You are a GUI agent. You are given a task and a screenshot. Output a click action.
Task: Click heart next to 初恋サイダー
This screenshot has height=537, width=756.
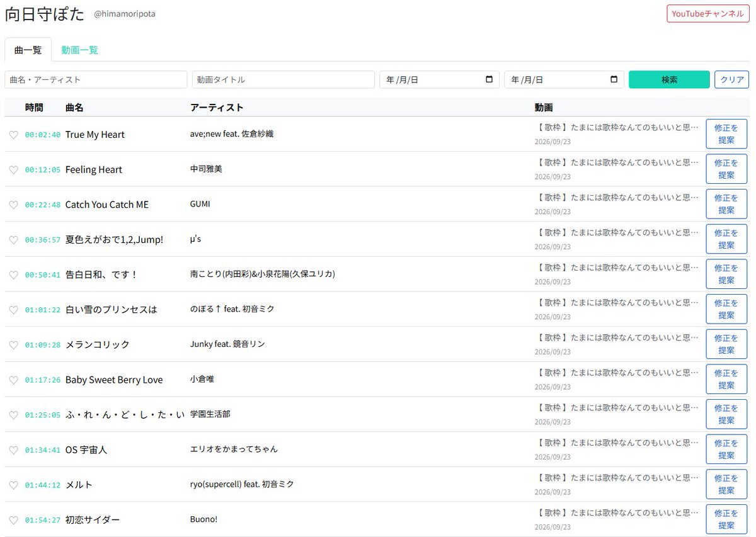13,520
